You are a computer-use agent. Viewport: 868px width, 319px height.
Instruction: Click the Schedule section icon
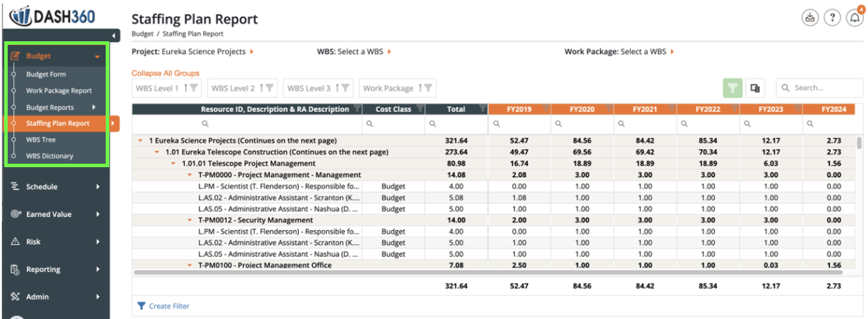pyautogui.click(x=15, y=187)
